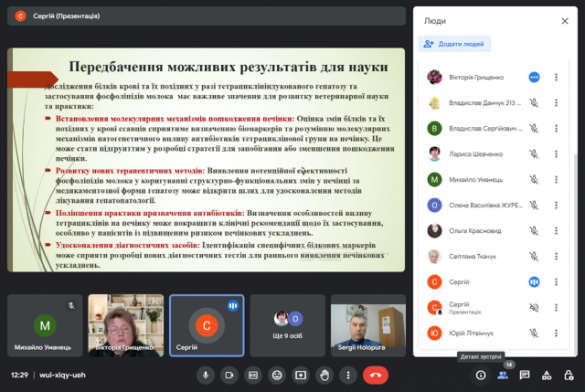The width and height of the screenshot is (585, 392).
Task: Click the meeting code wui-xiqy-ueh
Action: tap(62, 375)
